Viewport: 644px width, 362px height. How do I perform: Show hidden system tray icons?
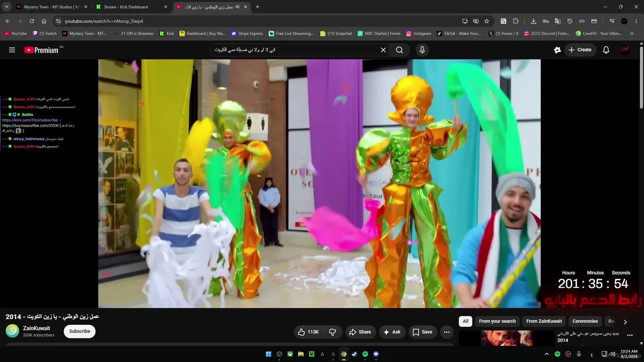[547, 354]
